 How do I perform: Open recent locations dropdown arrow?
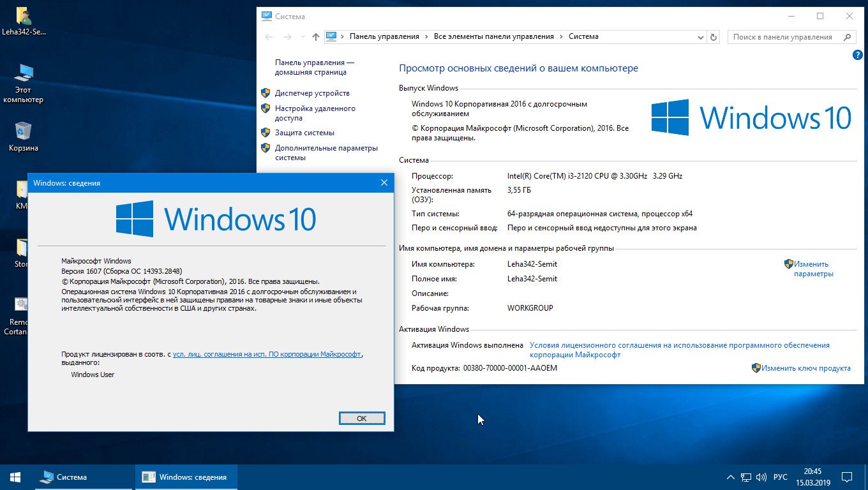click(302, 37)
